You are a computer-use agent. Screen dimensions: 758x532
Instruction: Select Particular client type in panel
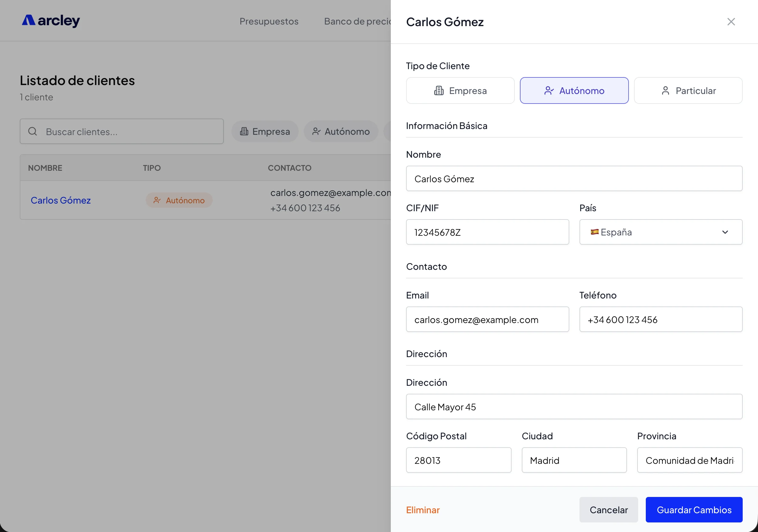click(x=688, y=90)
